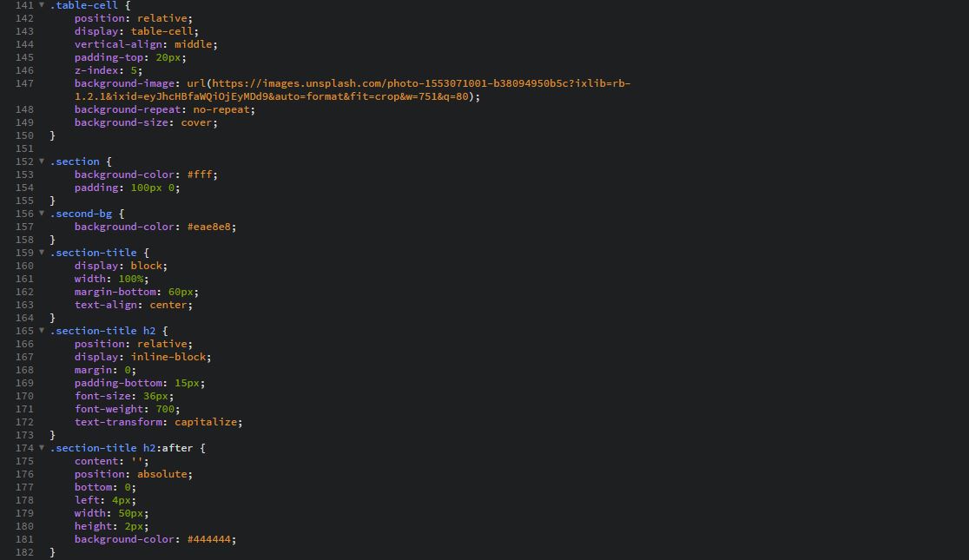
Task: Click 'no-repeat' background-repeat value
Action: (x=221, y=109)
